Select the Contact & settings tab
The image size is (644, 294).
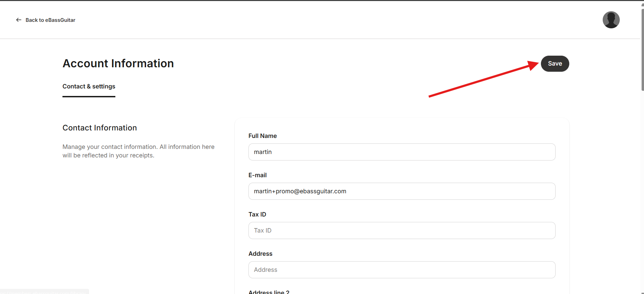[x=89, y=86]
